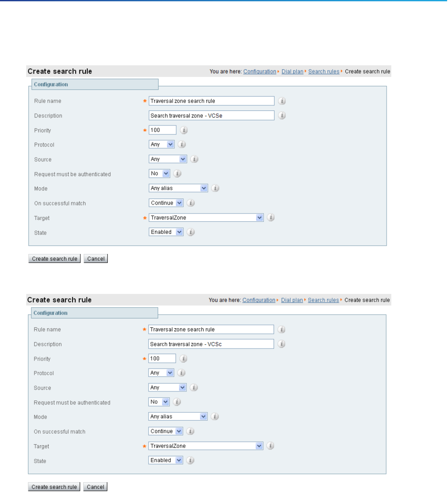Click the info icon beside the 'Search traversal zone - VCSe' description
The width and height of the screenshot is (448, 492).
(282, 116)
